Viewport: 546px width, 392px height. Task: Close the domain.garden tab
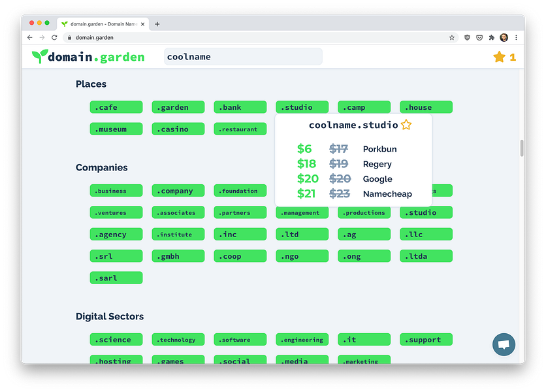[x=142, y=24]
